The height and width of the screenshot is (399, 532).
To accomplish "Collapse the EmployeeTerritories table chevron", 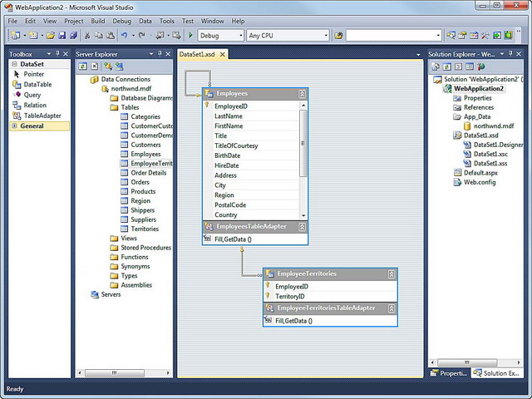I will pyautogui.click(x=392, y=274).
